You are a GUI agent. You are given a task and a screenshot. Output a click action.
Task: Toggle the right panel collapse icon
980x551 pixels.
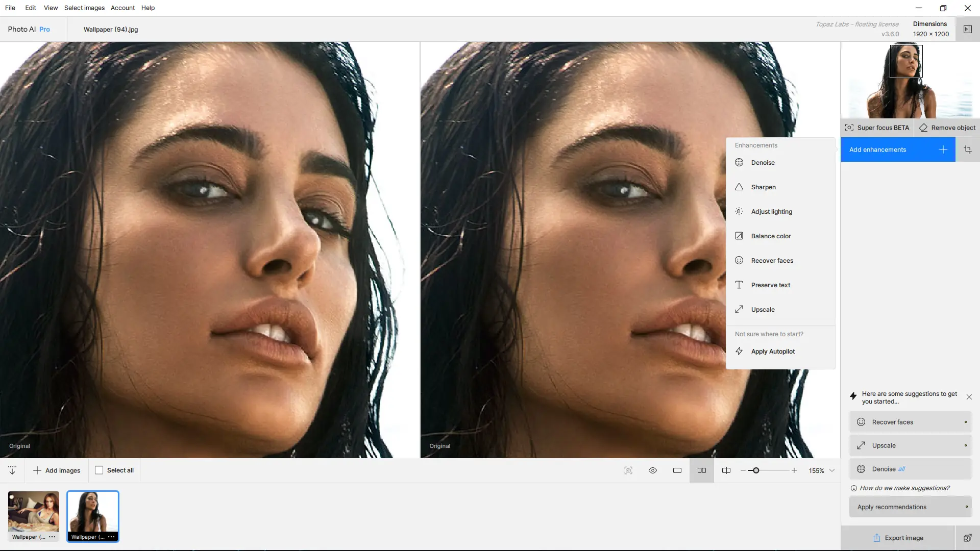(x=967, y=29)
